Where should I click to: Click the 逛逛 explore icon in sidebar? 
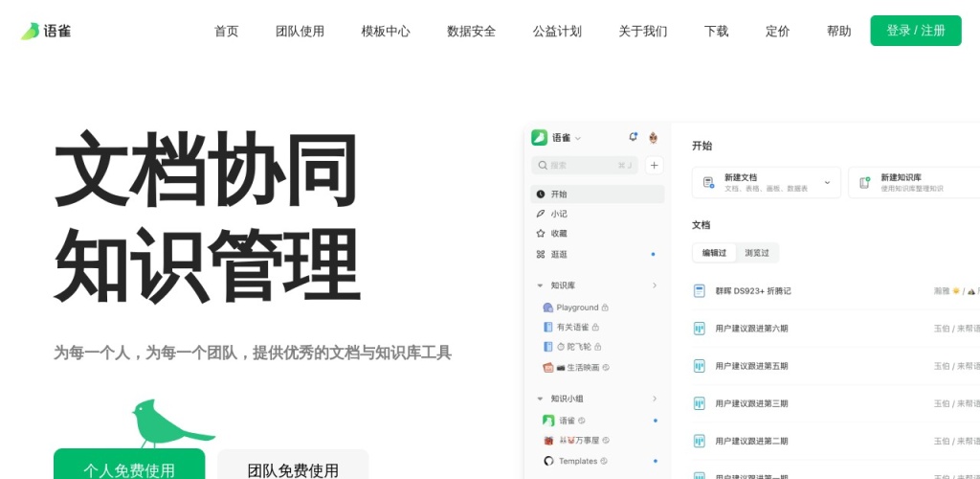(x=541, y=255)
